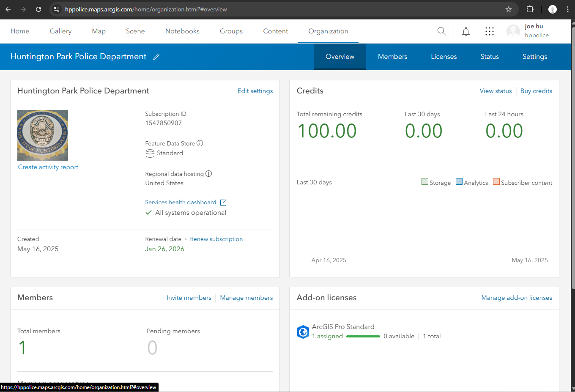Click ArcGIS Pro Standard license name
575x392 pixels.
click(x=343, y=327)
